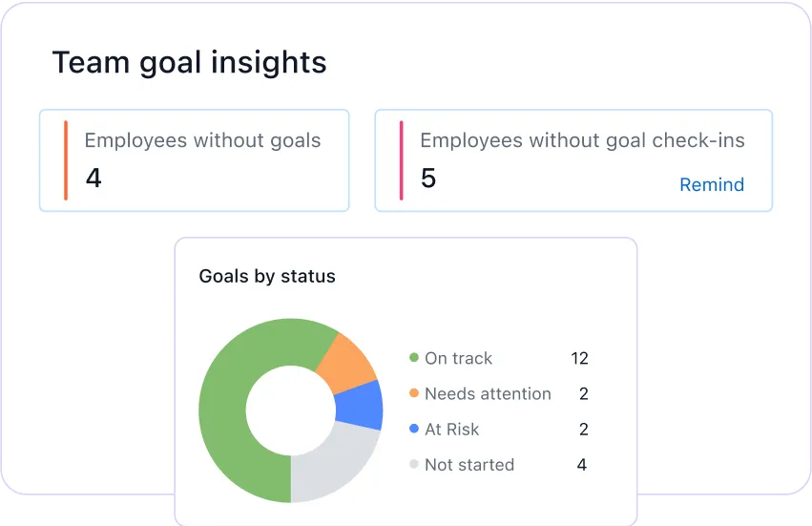Click the Needs attention legend label
This screenshot has height=526, width=812.
(488, 393)
